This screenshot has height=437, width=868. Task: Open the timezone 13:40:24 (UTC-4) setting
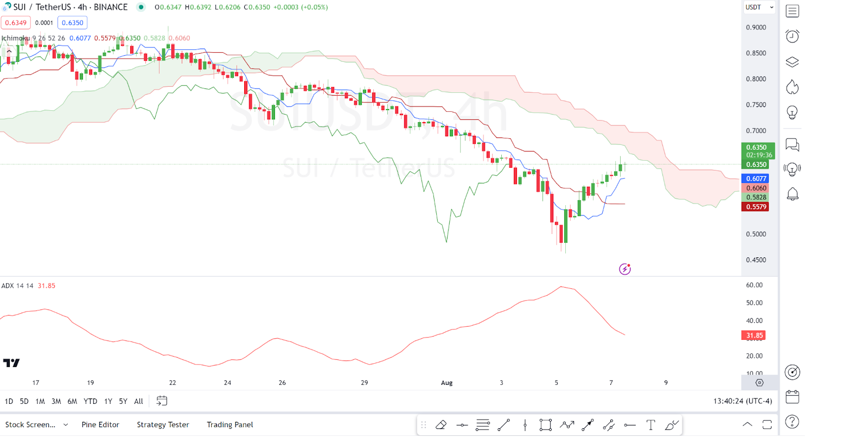coord(742,401)
